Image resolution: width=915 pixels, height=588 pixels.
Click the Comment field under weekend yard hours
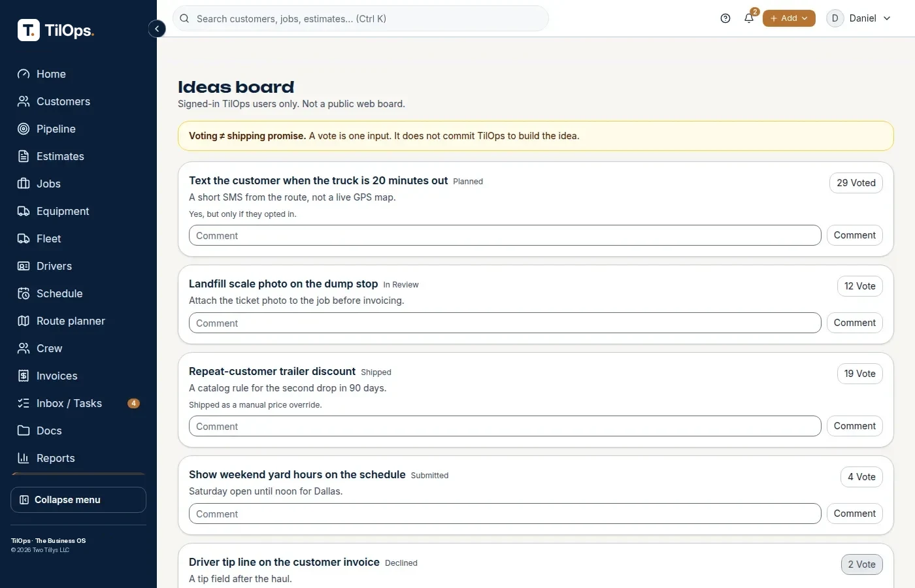505,514
